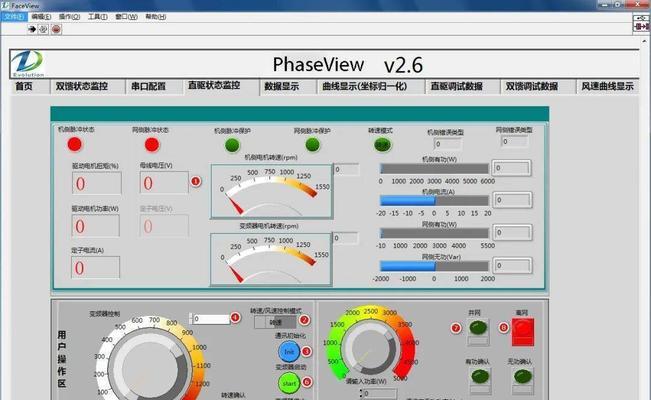Click the 变频器电机转速 digital readout beside gauge
The width and height of the screenshot is (651, 400).
[x=345, y=238]
